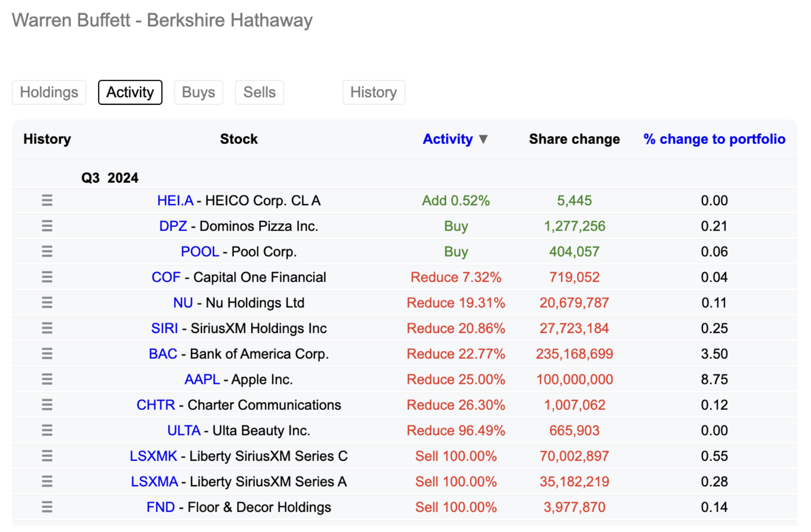Sort by the % change to portfolio column
The image size is (811, 532).
pyautogui.click(x=713, y=139)
